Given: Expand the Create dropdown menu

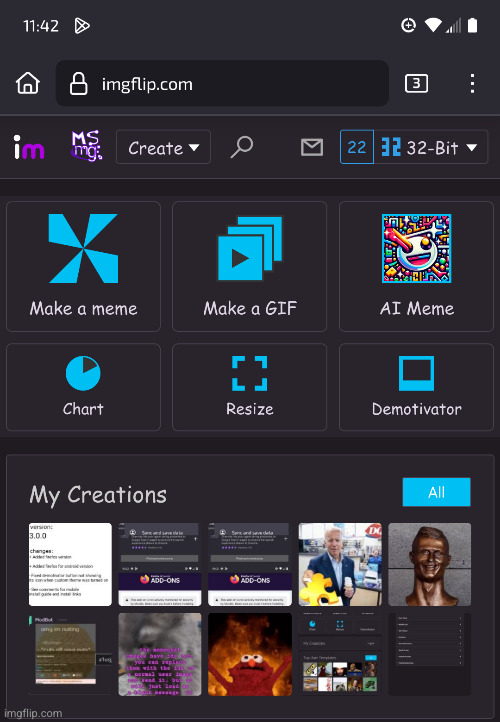Looking at the screenshot, I should (163, 147).
